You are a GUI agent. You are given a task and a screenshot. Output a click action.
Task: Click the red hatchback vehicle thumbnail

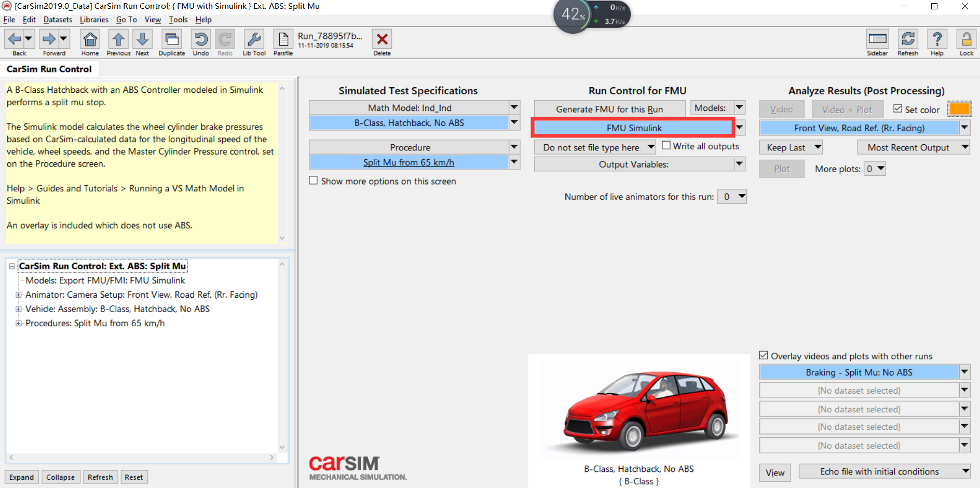pos(639,410)
